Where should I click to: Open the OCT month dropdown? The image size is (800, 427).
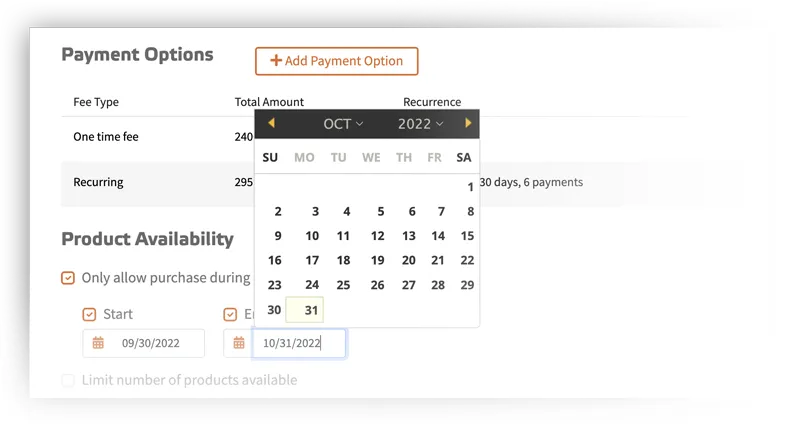(343, 124)
